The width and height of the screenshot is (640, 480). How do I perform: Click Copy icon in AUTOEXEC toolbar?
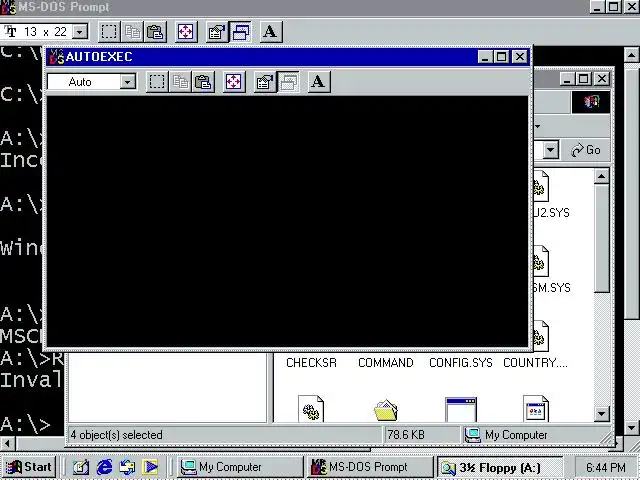(180, 82)
